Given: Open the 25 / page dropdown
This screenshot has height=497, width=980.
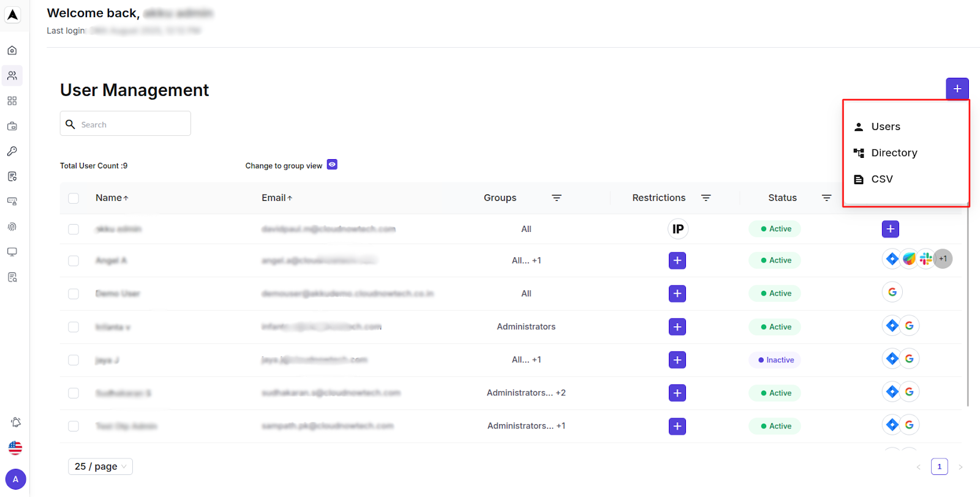Looking at the screenshot, I should pyautogui.click(x=100, y=466).
